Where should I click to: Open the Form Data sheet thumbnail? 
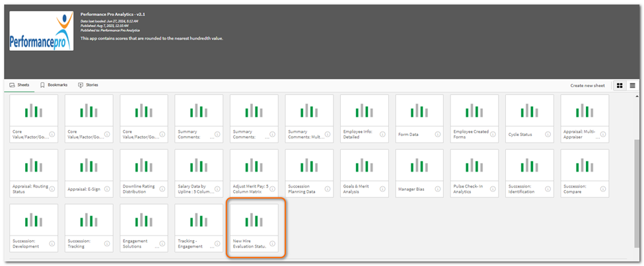point(419,111)
